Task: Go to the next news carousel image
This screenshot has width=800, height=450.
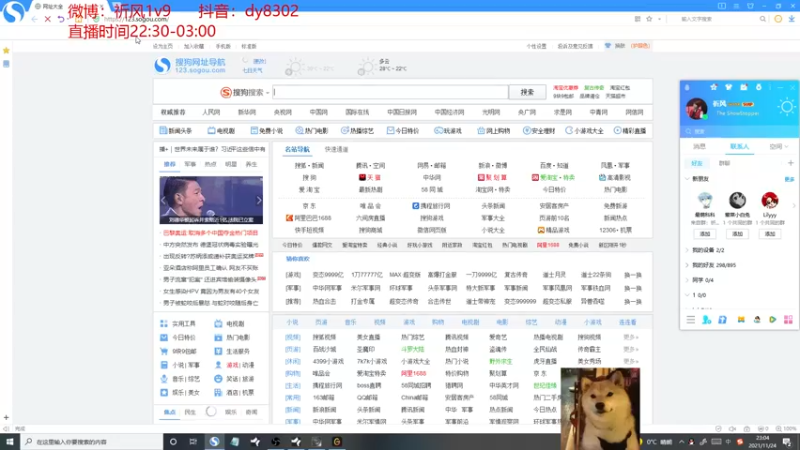Action: pos(259,201)
